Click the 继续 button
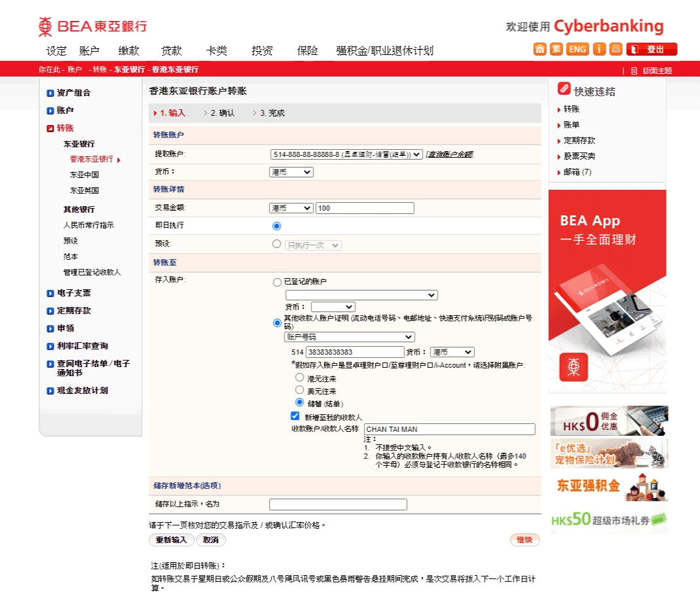700x602 pixels. pos(525,540)
